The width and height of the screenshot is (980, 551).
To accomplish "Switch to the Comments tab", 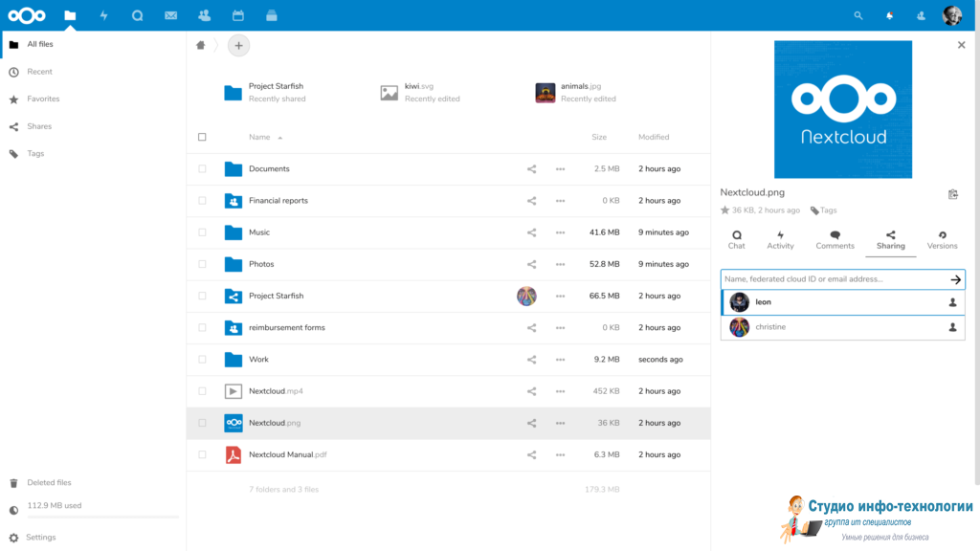I will tap(835, 240).
